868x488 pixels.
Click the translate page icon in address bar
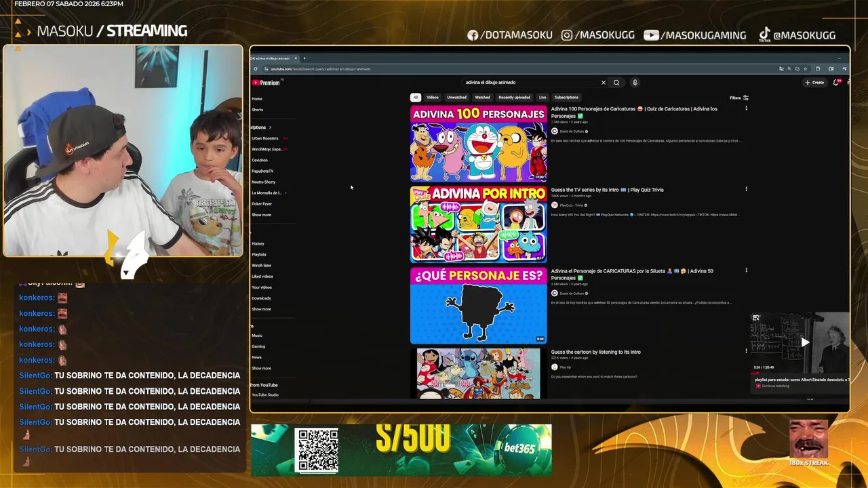[781, 68]
